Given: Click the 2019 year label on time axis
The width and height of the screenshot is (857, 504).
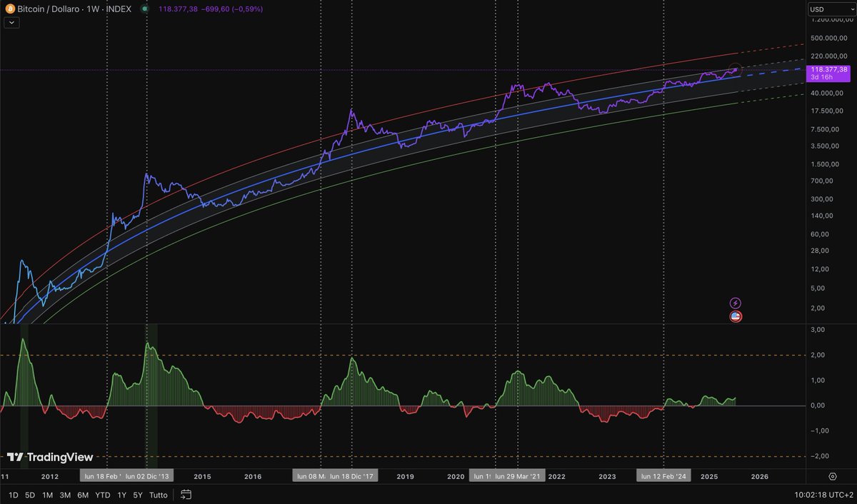Looking at the screenshot, I should [x=406, y=476].
